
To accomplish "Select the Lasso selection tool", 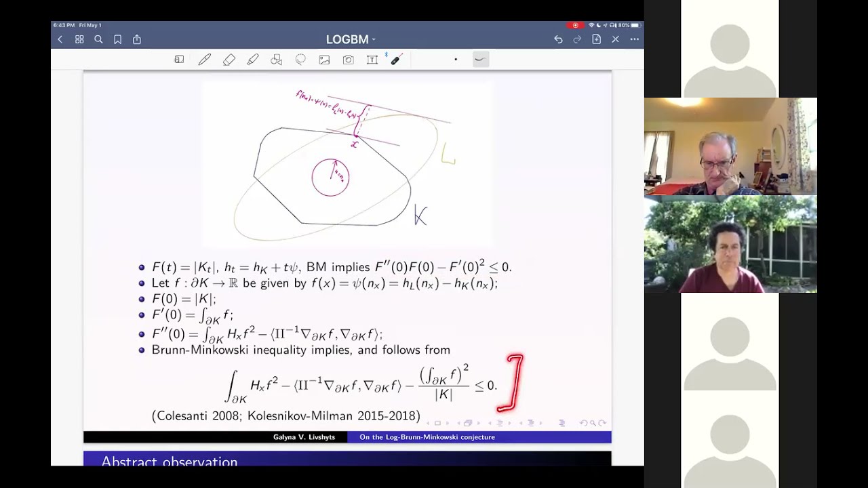I will coord(300,60).
